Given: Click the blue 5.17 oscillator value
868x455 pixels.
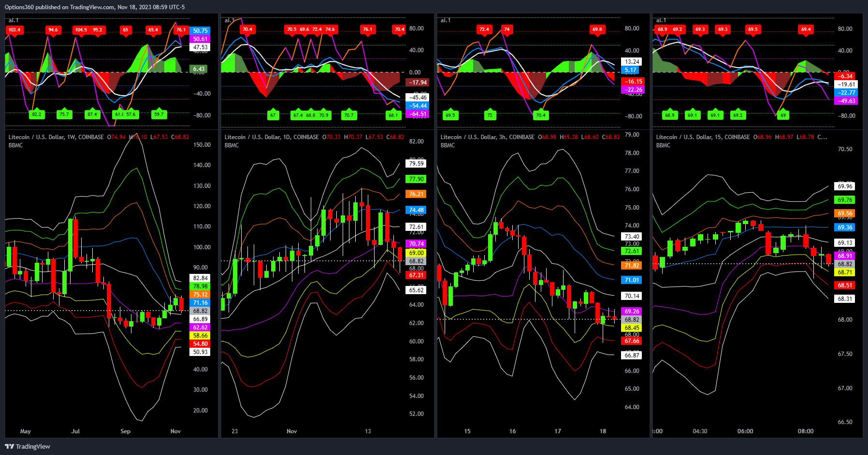Looking at the screenshot, I should pyautogui.click(x=630, y=70).
